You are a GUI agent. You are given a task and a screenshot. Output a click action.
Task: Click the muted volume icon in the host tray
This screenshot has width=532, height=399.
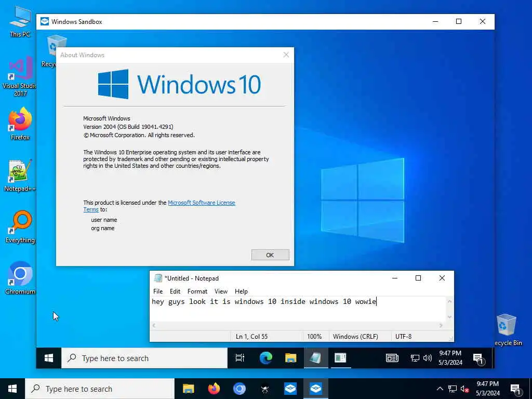point(465,389)
